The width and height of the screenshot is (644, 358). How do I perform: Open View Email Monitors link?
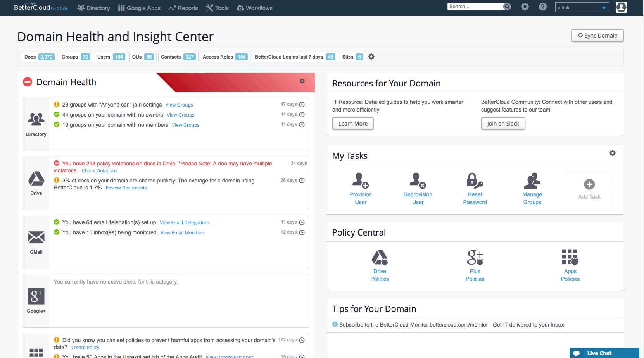(182, 233)
